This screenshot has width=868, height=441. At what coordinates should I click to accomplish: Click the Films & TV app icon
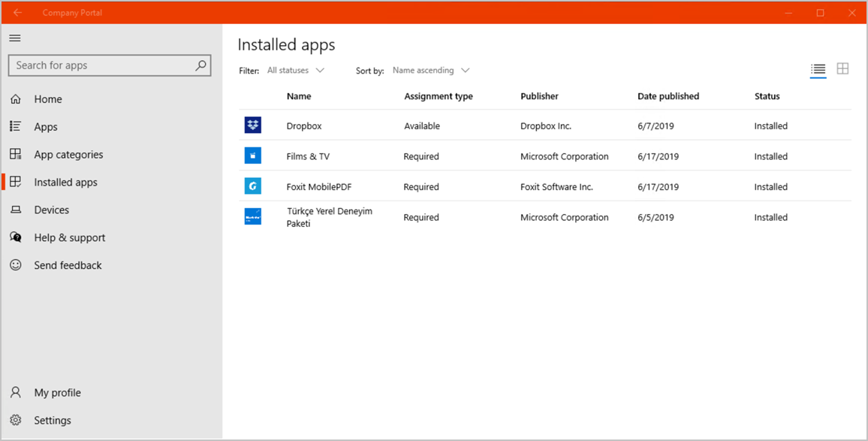[253, 156]
